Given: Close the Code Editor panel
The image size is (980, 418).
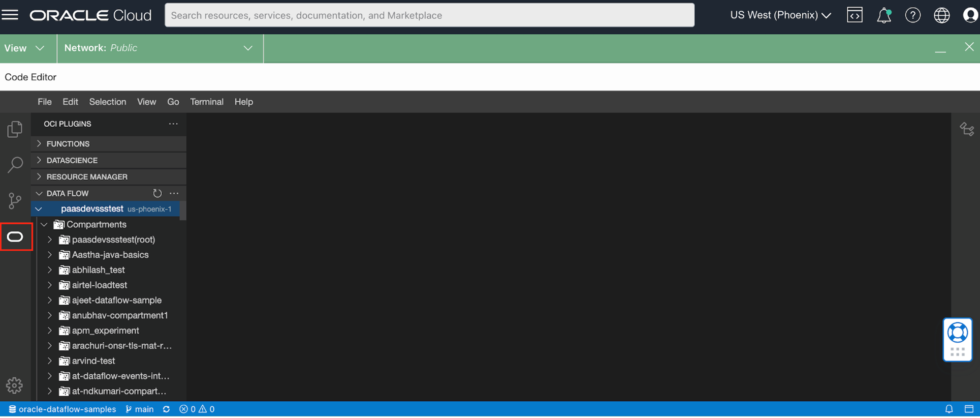Looking at the screenshot, I should coord(969,47).
